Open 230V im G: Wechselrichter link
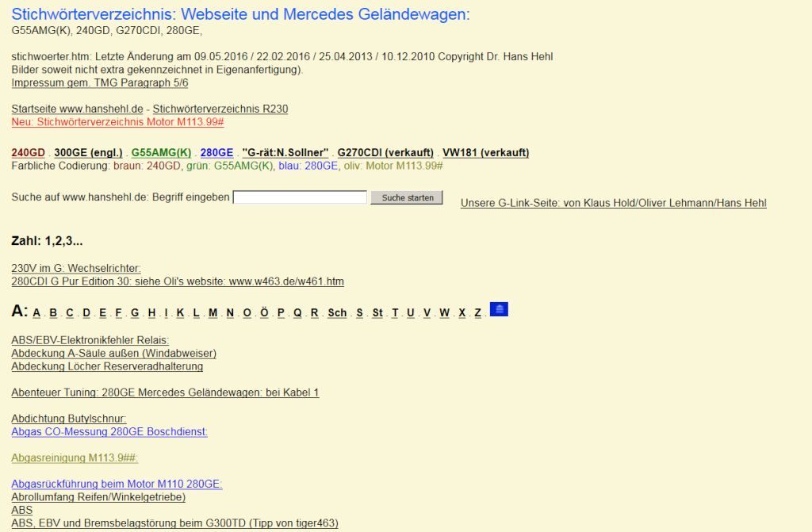This screenshot has width=812, height=532. coord(76,269)
